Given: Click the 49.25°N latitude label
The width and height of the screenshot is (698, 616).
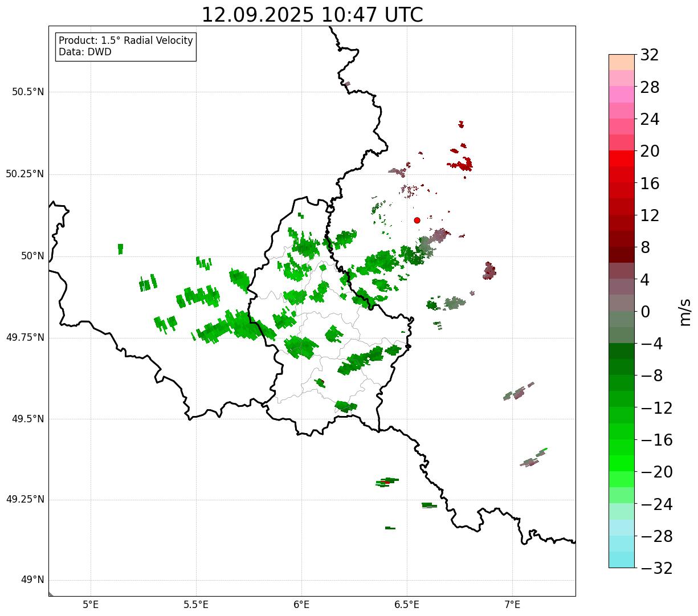Looking at the screenshot, I should [25, 500].
